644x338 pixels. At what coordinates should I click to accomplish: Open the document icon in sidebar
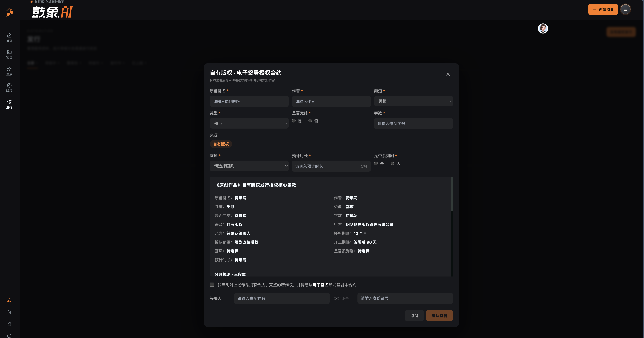[9, 324]
